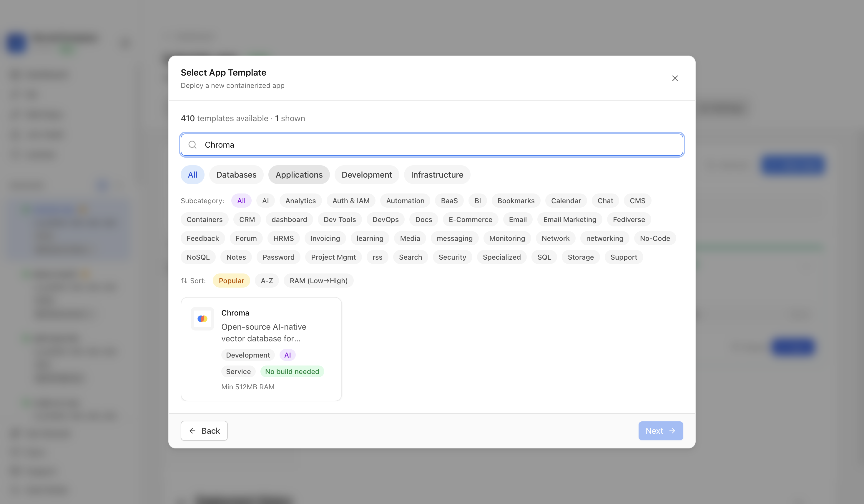
Task: Filter by Security subcategory
Action: pos(452,257)
